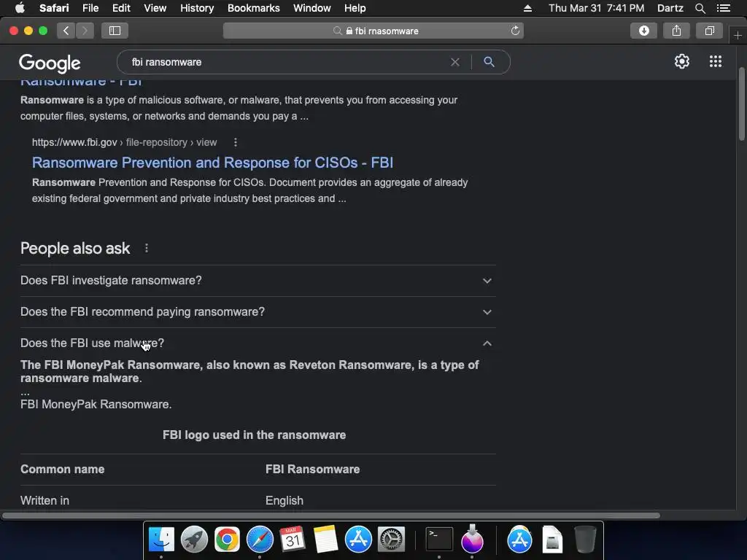747x560 pixels.
Task: Click the date and time in menu bar
Action: [x=596, y=8]
